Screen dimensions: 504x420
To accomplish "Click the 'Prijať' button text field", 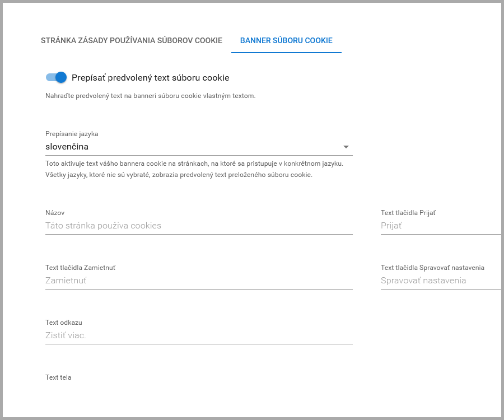I will [x=440, y=226].
